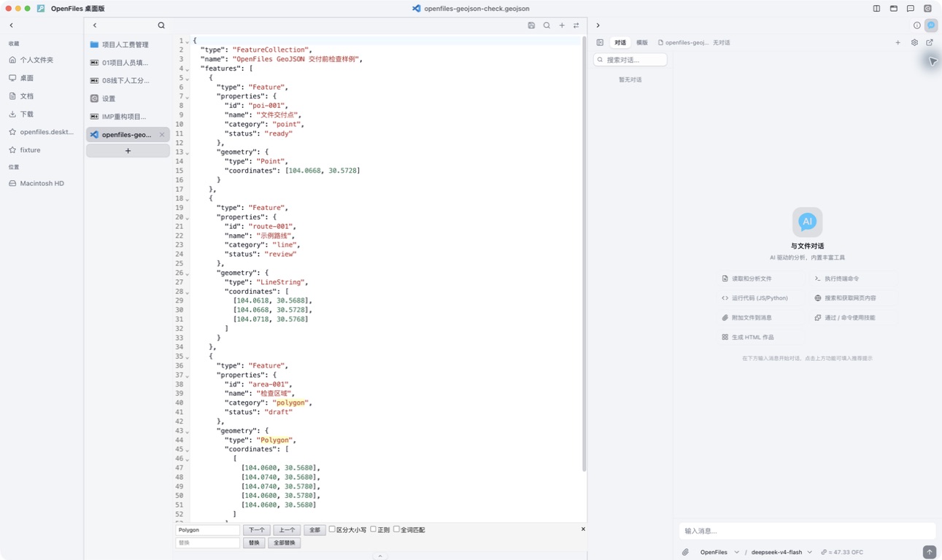The width and height of the screenshot is (942, 560).
Task: Enable the 全词匹配 checkbox
Action: click(x=396, y=529)
